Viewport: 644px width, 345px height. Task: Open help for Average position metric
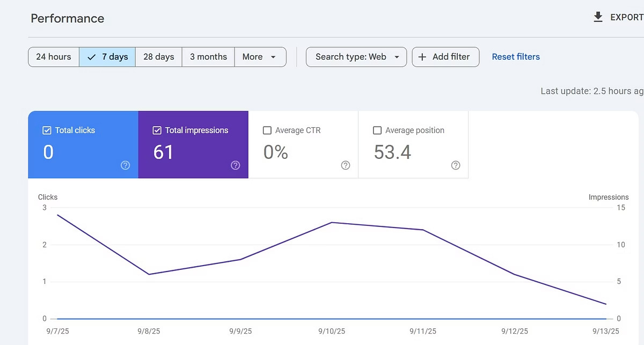[x=456, y=165]
